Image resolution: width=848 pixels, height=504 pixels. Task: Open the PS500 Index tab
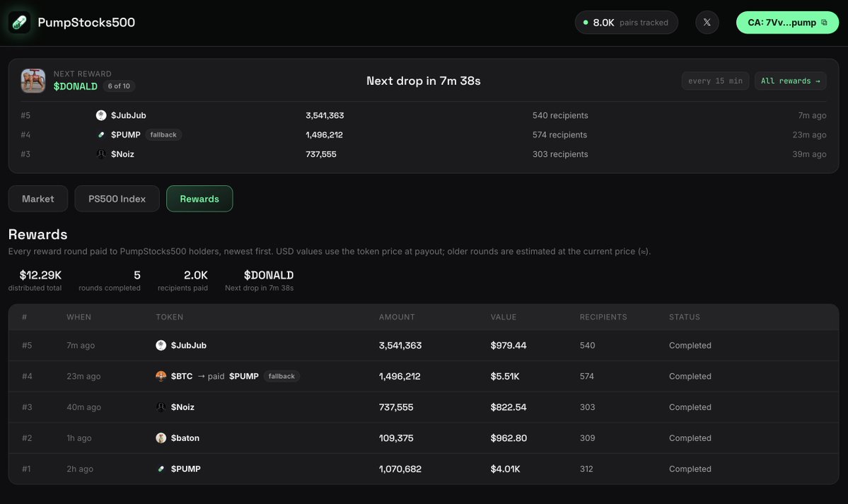[x=117, y=199]
